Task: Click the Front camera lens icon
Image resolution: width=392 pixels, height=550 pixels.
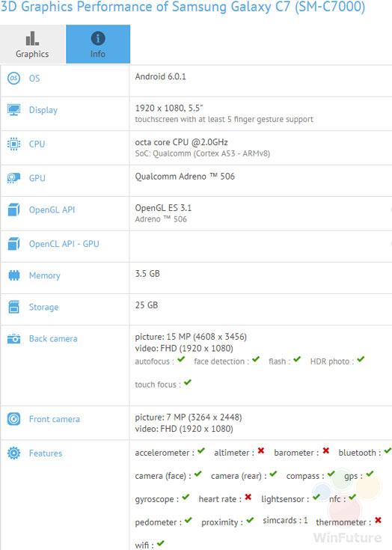Action: (x=13, y=419)
